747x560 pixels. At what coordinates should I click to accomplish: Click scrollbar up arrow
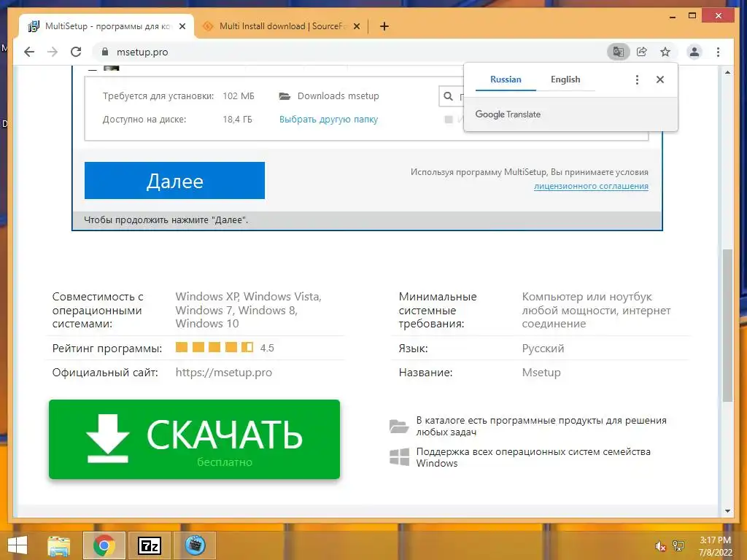point(727,72)
